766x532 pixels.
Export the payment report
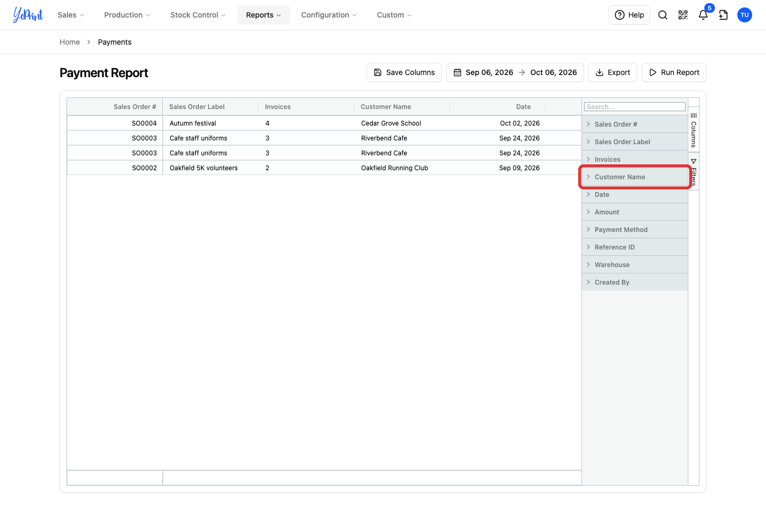coord(613,72)
